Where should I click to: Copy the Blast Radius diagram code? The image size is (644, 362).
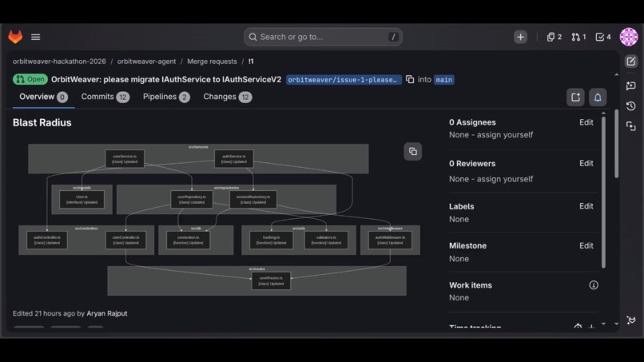[x=413, y=152]
